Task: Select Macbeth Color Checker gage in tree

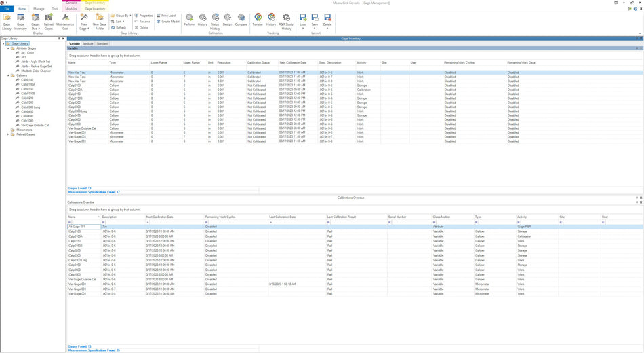Action: [35, 71]
